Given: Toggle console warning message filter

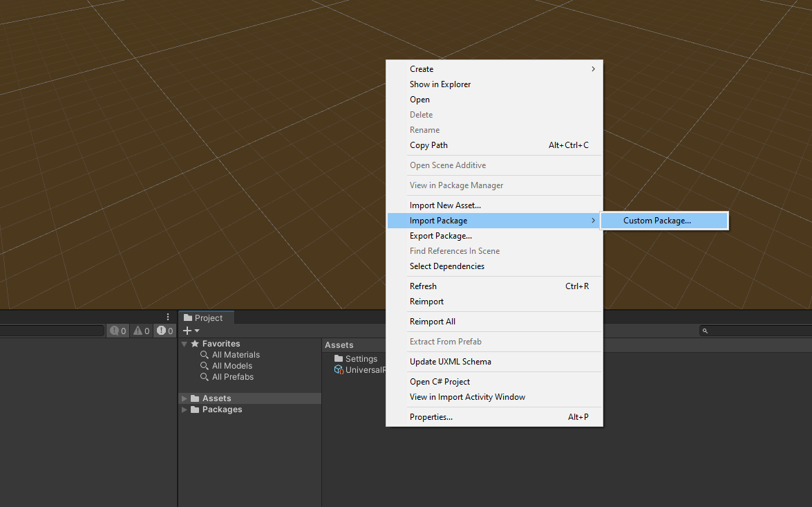Looking at the screenshot, I should [x=142, y=331].
